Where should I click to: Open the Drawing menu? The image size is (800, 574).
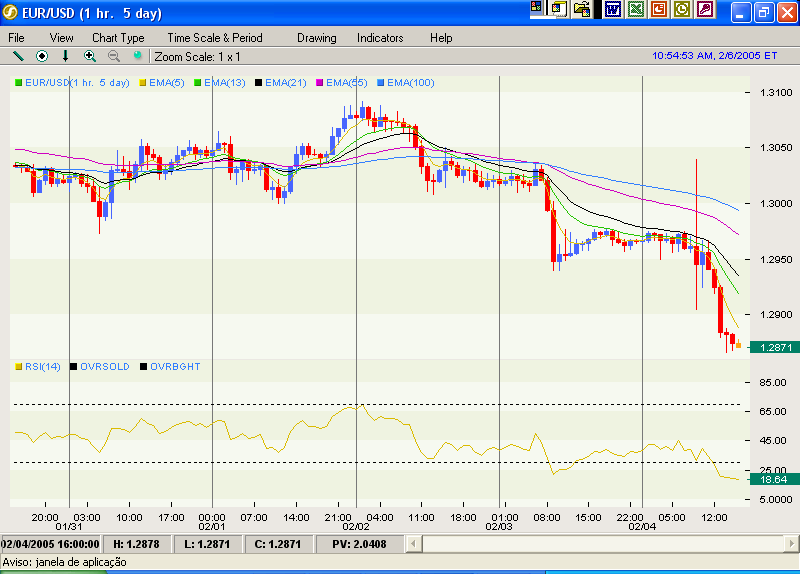(x=317, y=37)
